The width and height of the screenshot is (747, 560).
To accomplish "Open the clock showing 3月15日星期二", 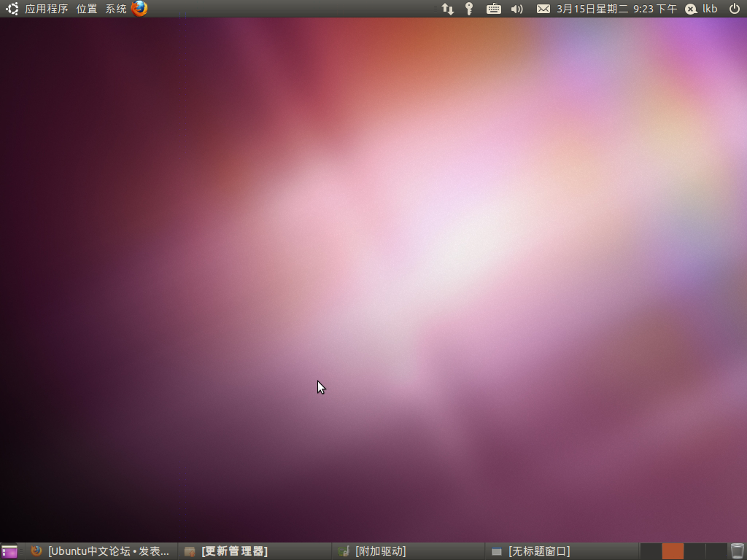I will pyautogui.click(x=617, y=9).
